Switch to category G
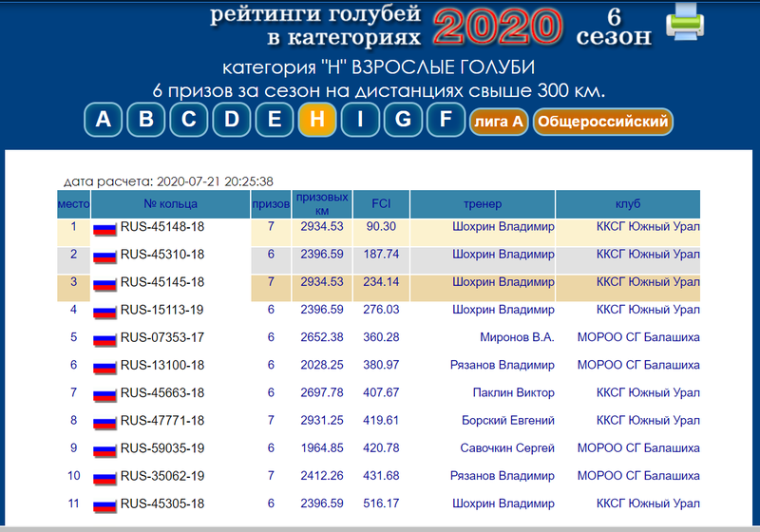This screenshot has width=760, height=532. click(403, 120)
